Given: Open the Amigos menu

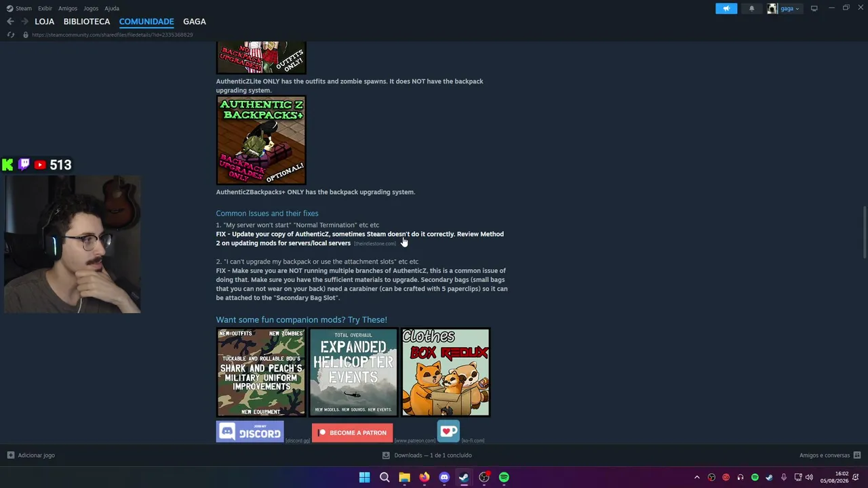Looking at the screenshot, I should click(x=68, y=8).
